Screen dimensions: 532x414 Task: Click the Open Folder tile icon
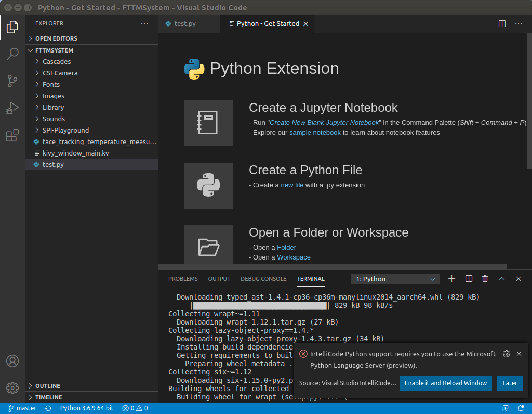(x=208, y=245)
